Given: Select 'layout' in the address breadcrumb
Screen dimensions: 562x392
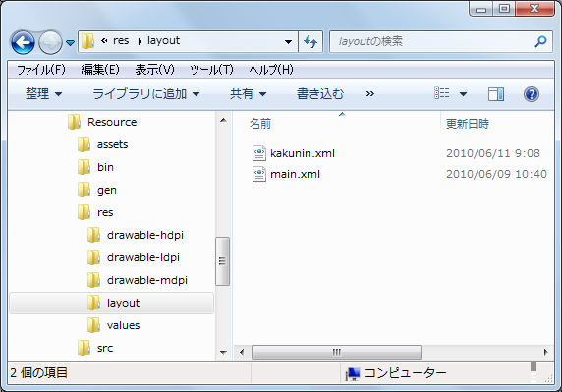Looking at the screenshot, I should click(x=163, y=41).
